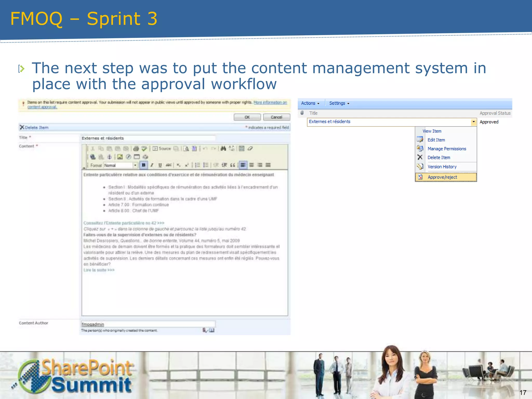
Task: Click the Content Author field fmoqadmin
Action: pyautogui.click(x=148, y=324)
